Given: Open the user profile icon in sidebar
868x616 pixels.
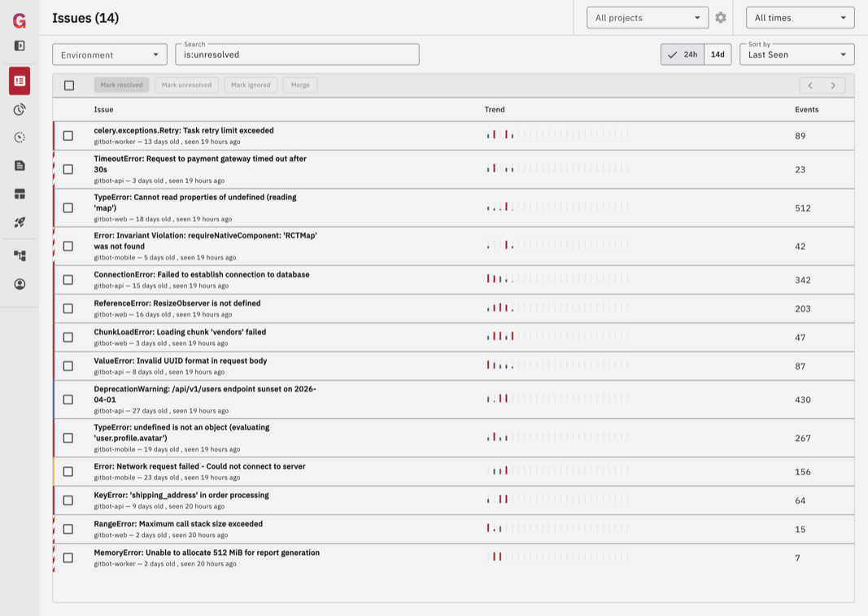Looking at the screenshot, I should [17, 284].
